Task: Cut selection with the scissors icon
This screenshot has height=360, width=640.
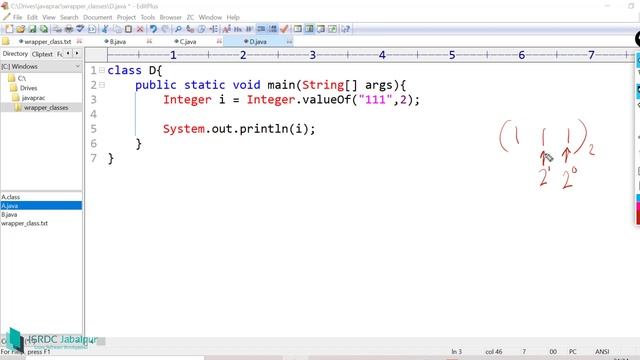Action: [x=105, y=29]
